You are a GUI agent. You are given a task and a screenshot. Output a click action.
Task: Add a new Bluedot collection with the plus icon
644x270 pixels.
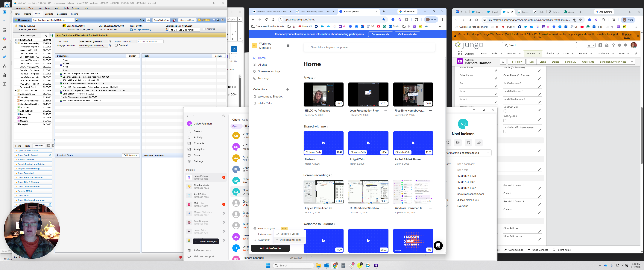tap(288, 89)
